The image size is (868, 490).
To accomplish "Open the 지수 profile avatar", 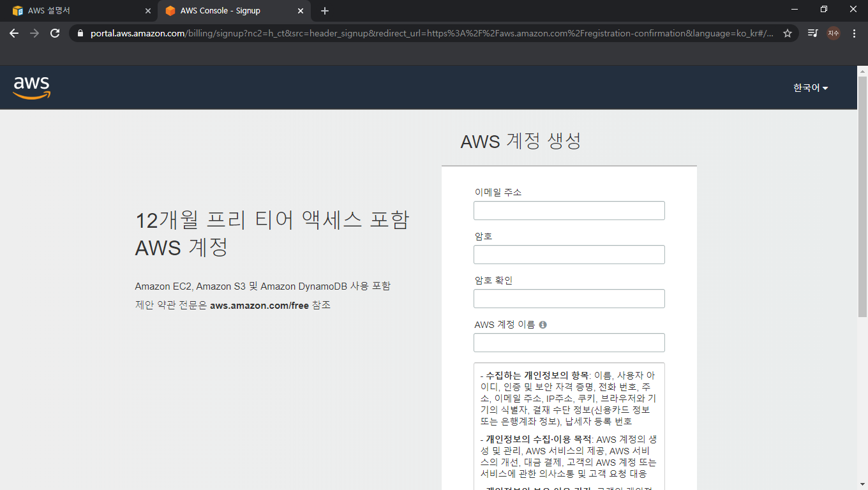I will [x=834, y=33].
